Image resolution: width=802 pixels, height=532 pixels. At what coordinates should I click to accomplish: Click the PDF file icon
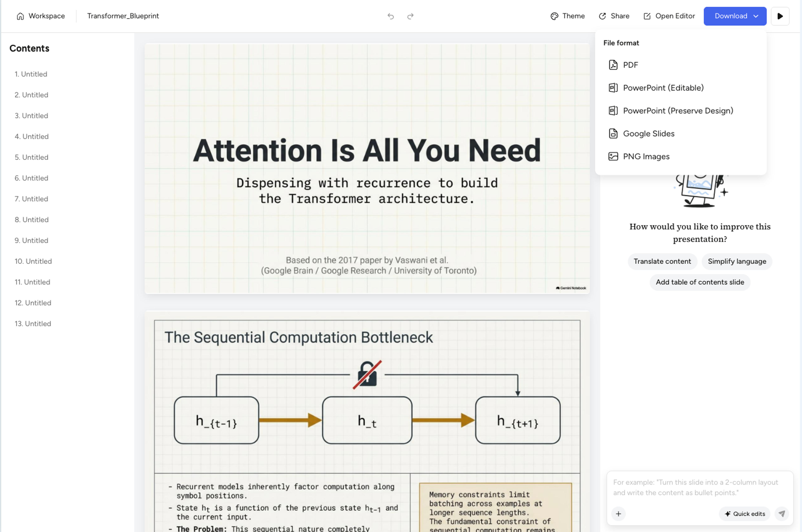(613, 65)
